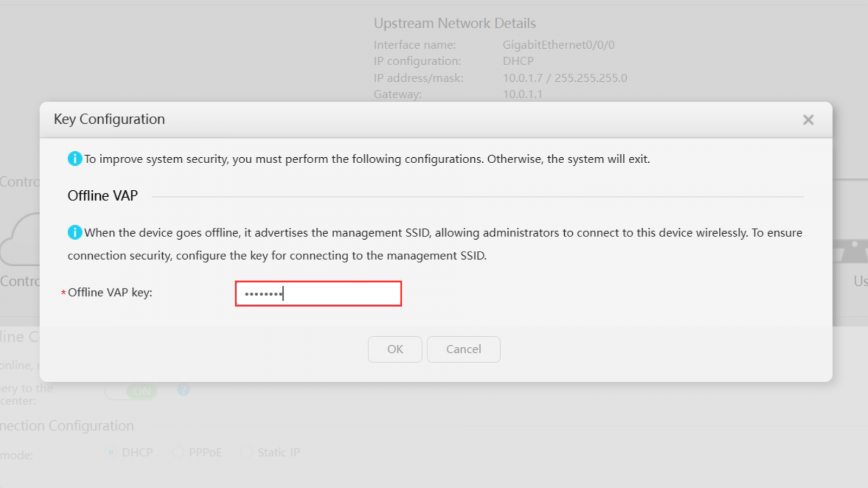
Task: Click the gateway 10.0.1.1 value
Action: 522,94
